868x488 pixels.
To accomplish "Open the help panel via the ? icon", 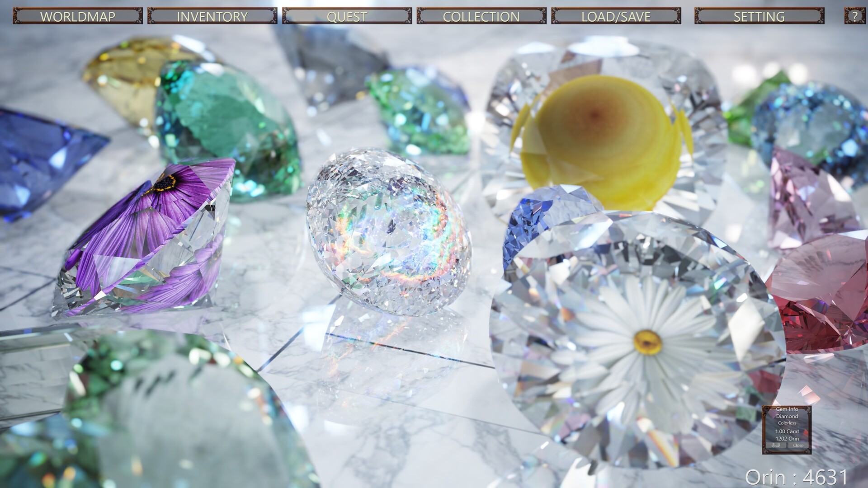I will 854,16.
